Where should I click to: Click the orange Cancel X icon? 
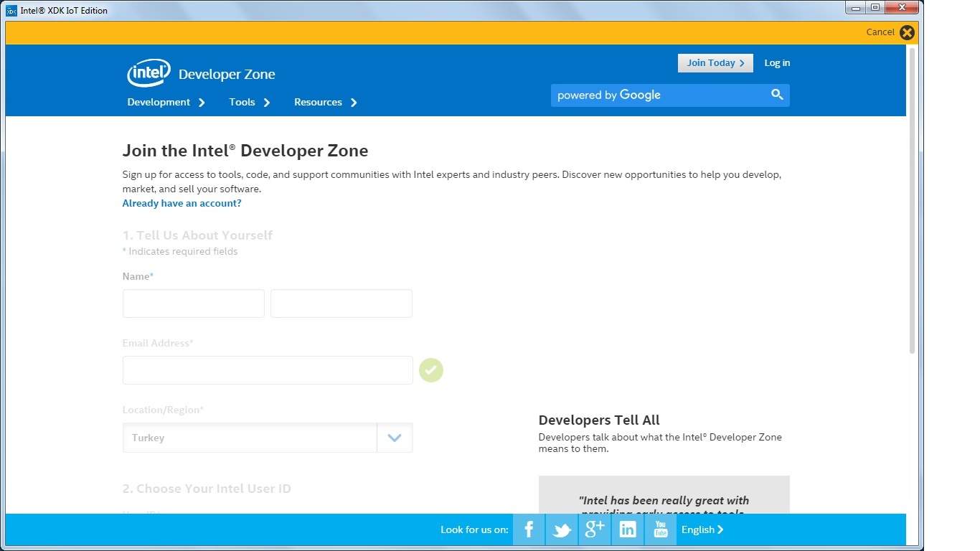coord(908,32)
